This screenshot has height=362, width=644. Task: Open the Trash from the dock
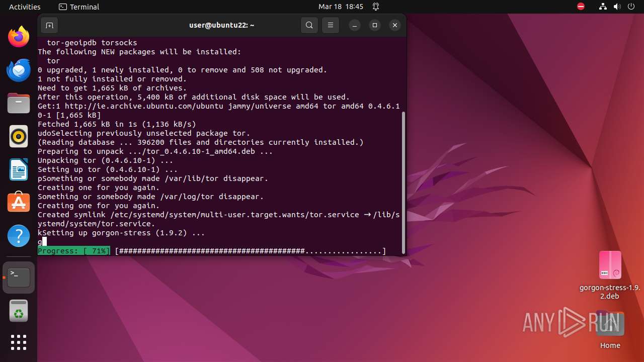[x=19, y=311]
